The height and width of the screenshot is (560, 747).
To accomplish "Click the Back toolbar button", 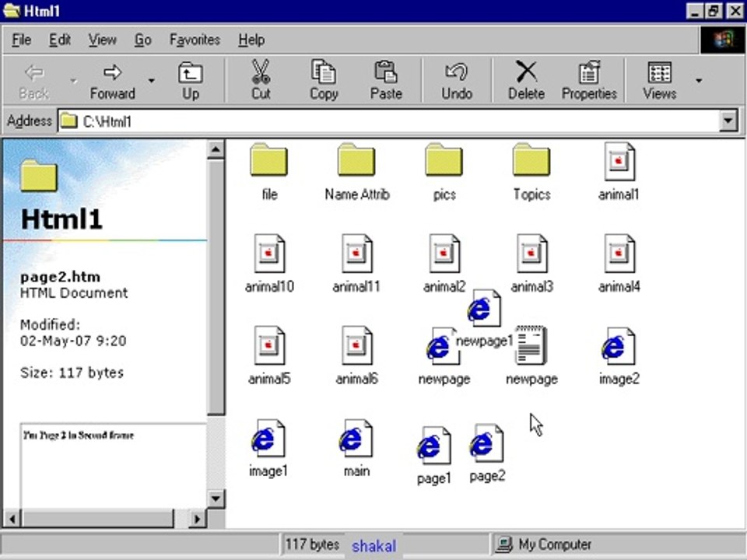I will [x=33, y=80].
